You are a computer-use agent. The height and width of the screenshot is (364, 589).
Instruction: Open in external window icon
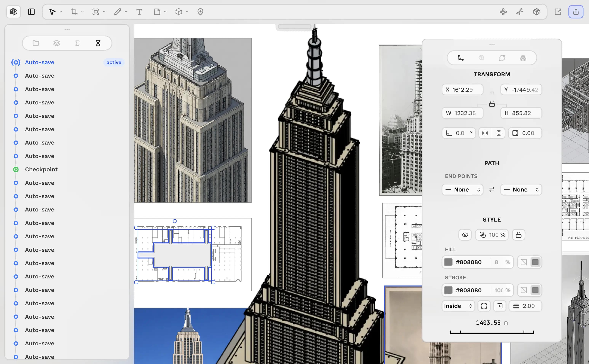coord(558,12)
